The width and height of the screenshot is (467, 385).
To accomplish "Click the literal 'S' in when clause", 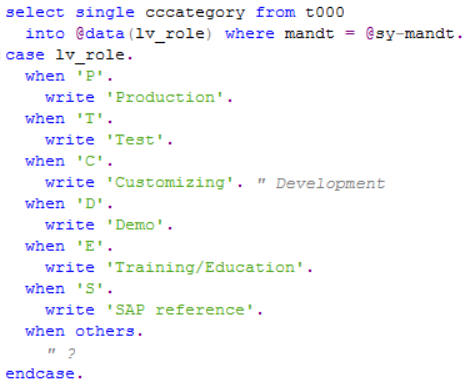I will pos(90,289).
